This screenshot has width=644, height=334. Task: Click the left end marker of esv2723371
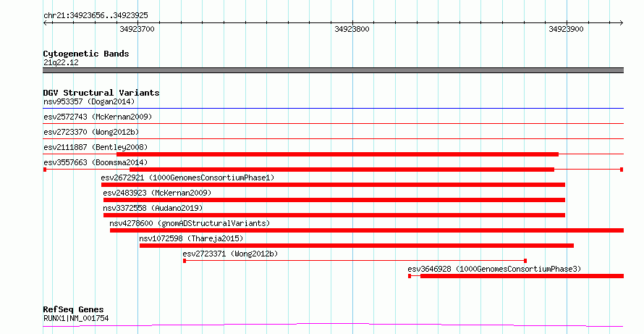tap(185, 261)
